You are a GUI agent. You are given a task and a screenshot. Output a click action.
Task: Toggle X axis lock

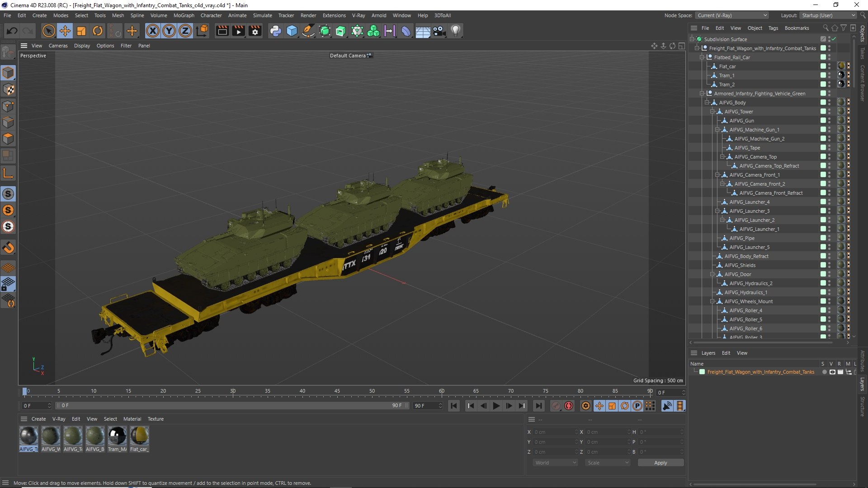tap(153, 31)
